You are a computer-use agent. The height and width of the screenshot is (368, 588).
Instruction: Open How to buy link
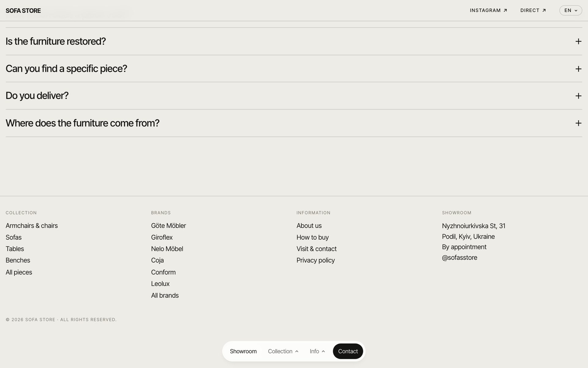312,237
